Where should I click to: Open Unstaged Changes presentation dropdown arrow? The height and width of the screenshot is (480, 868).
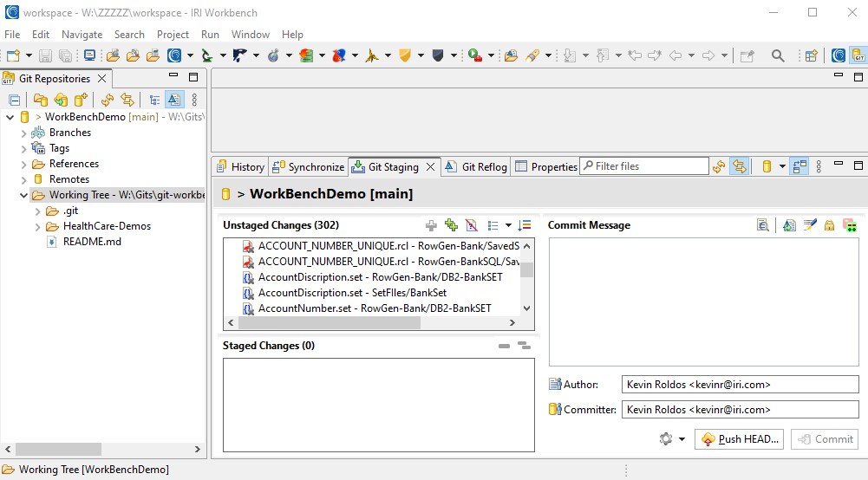coord(508,225)
